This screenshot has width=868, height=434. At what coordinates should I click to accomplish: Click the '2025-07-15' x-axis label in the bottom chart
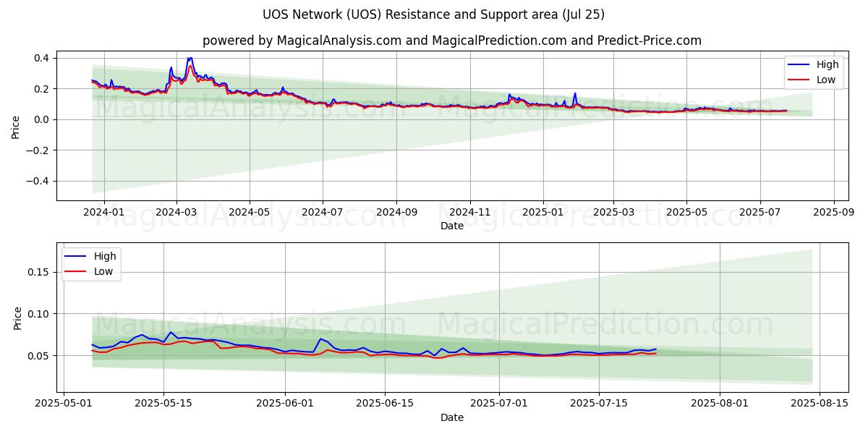pos(599,404)
